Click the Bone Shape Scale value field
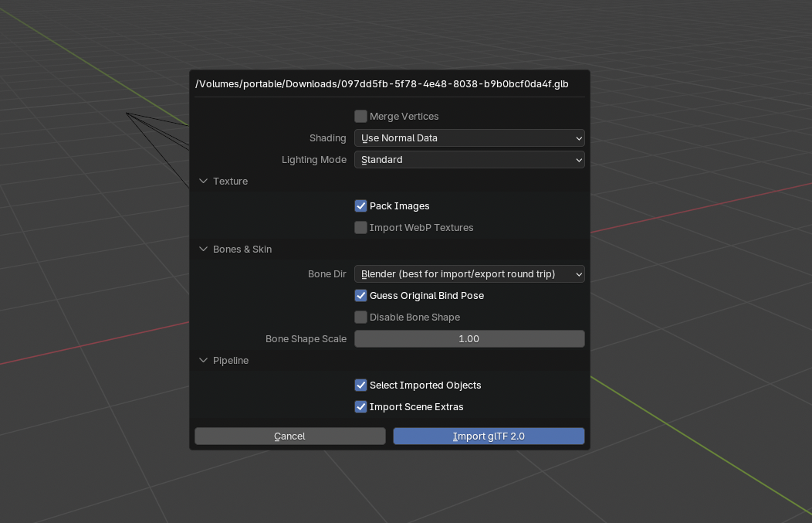This screenshot has width=812, height=523. click(469, 339)
